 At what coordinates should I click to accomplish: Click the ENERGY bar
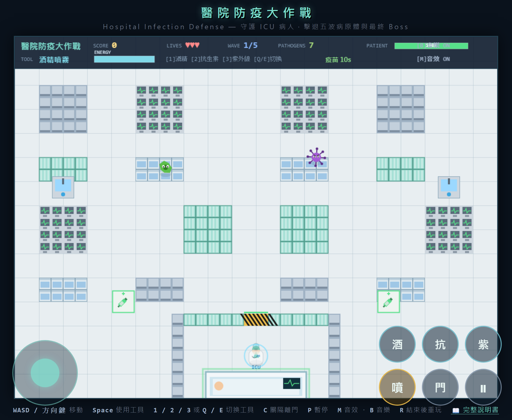click(x=124, y=59)
